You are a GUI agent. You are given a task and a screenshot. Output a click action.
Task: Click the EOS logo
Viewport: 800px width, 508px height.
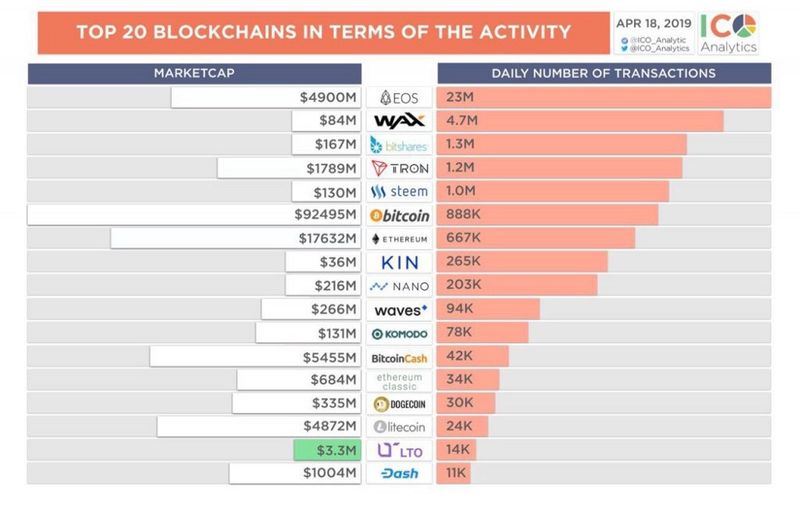399,97
